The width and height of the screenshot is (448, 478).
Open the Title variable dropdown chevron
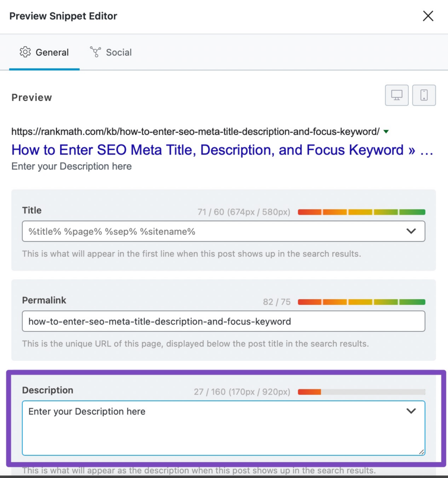[412, 231]
